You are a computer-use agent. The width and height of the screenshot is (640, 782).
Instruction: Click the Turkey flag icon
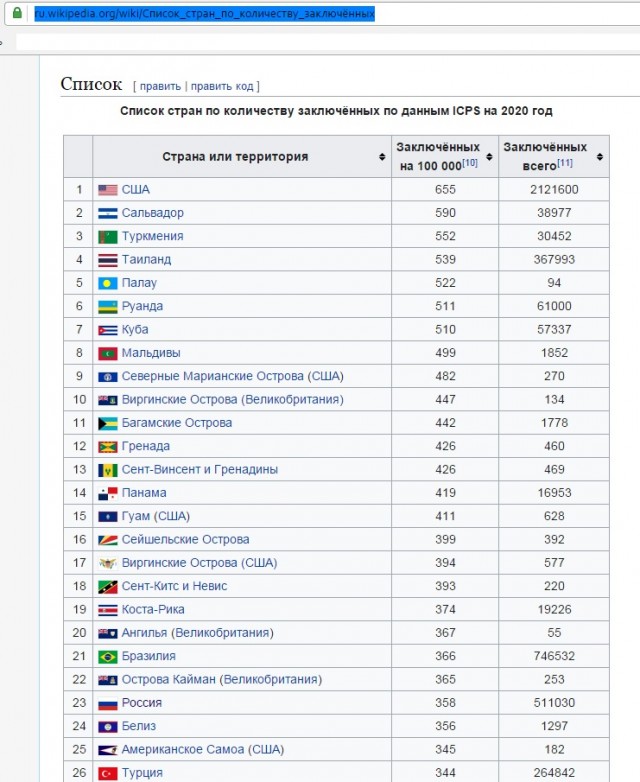(x=108, y=774)
